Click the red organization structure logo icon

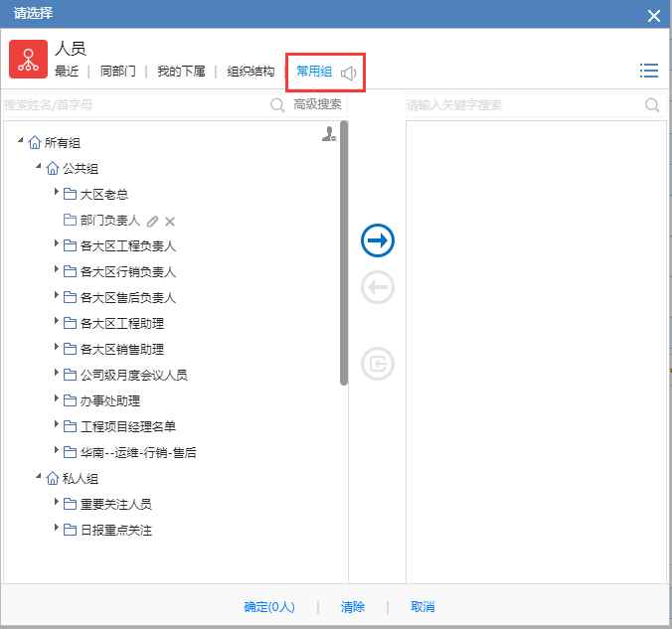click(29, 60)
